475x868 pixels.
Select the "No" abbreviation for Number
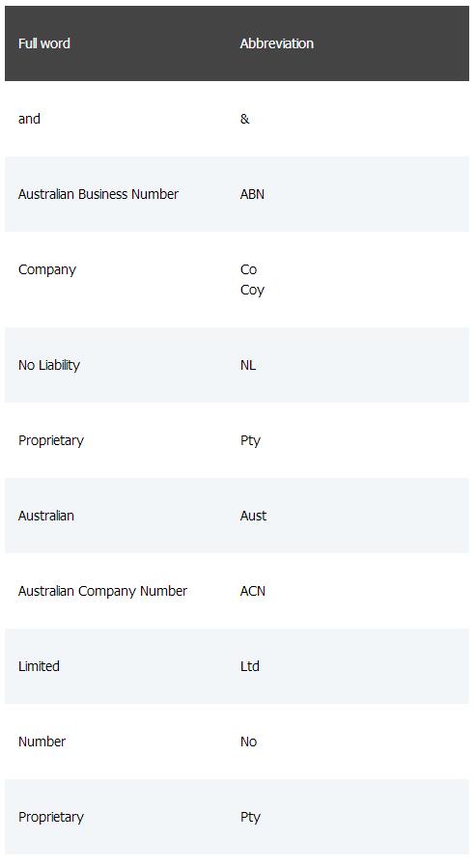[248, 742]
